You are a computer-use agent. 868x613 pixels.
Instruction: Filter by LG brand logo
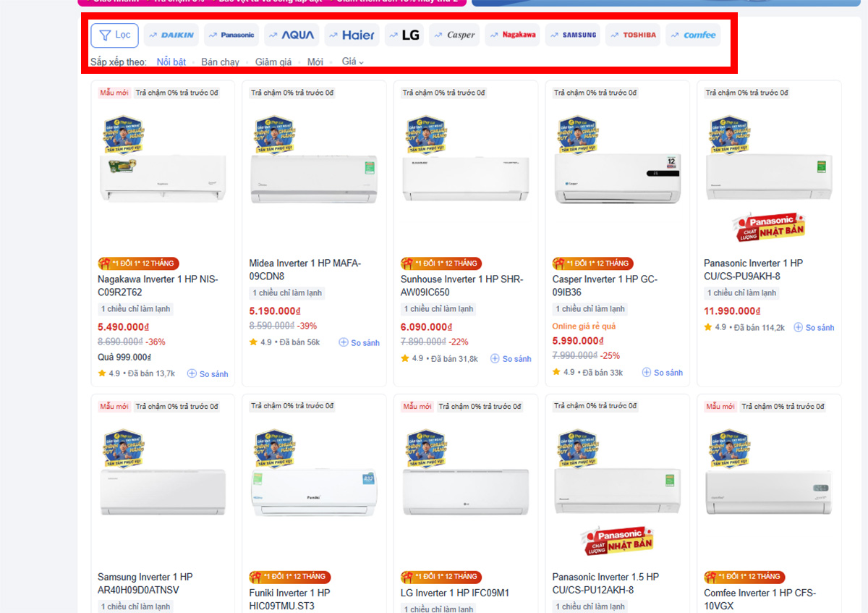[x=404, y=35]
